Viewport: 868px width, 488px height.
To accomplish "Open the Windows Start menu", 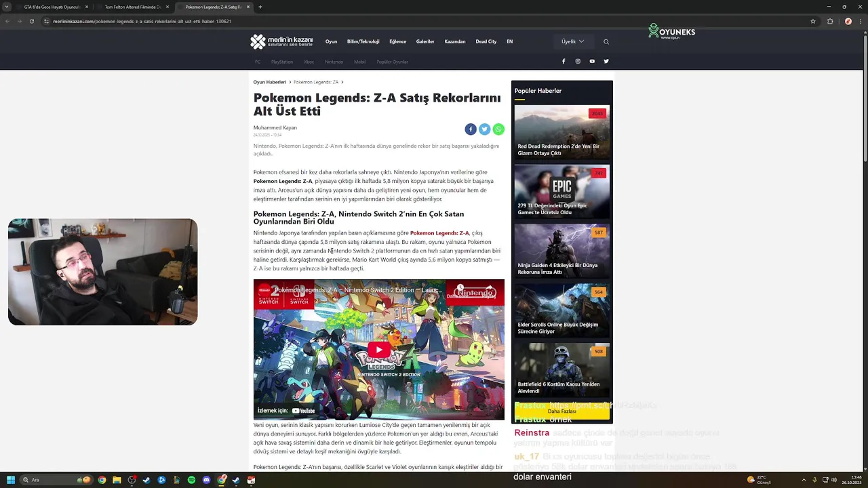I will (10, 480).
